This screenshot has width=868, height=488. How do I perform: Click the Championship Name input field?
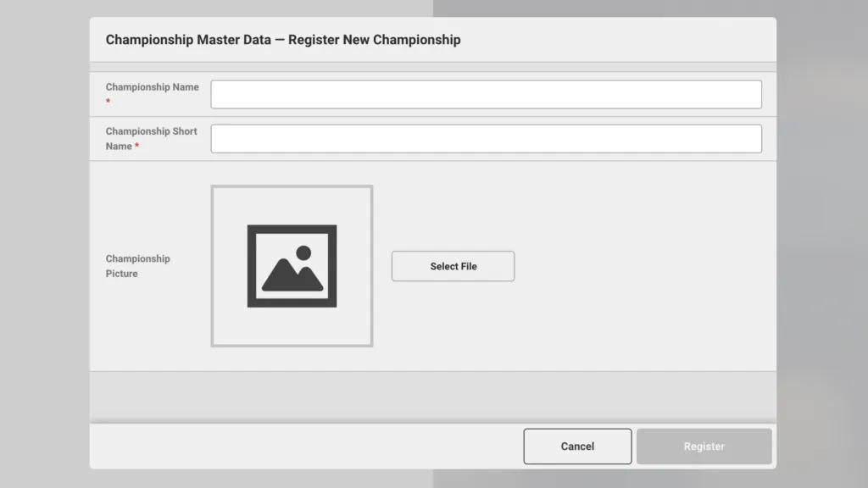tap(486, 94)
